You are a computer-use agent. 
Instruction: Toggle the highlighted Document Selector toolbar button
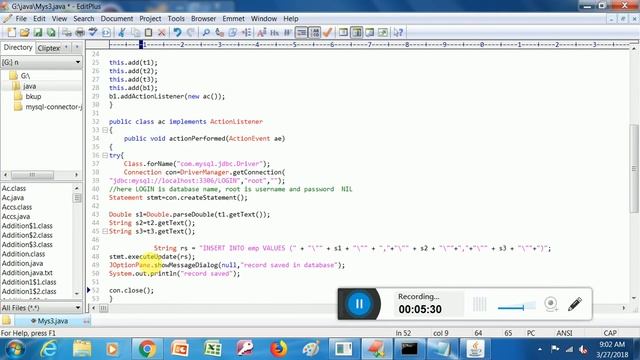pyautogui.click(x=357, y=32)
